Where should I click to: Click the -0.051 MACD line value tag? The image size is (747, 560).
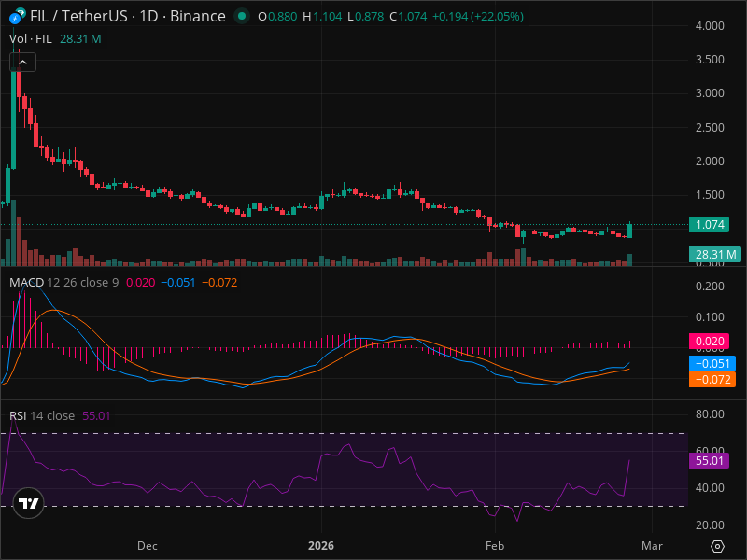tap(712, 364)
